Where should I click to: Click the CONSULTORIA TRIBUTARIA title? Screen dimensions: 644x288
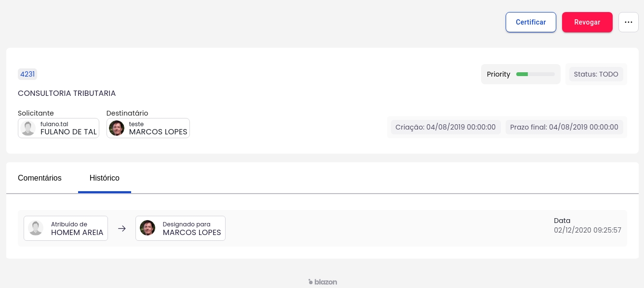pyautogui.click(x=67, y=93)
